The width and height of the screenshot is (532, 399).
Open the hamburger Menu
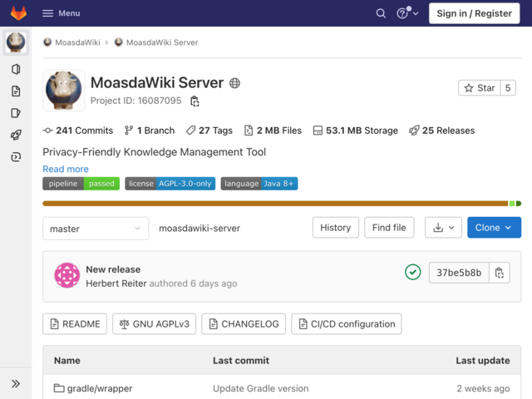pyautogui.click(x=62, y=13)
